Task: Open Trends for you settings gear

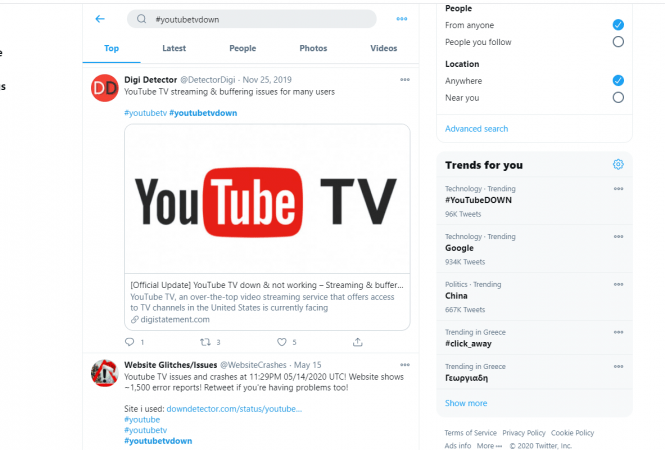Action: point(618,164)
